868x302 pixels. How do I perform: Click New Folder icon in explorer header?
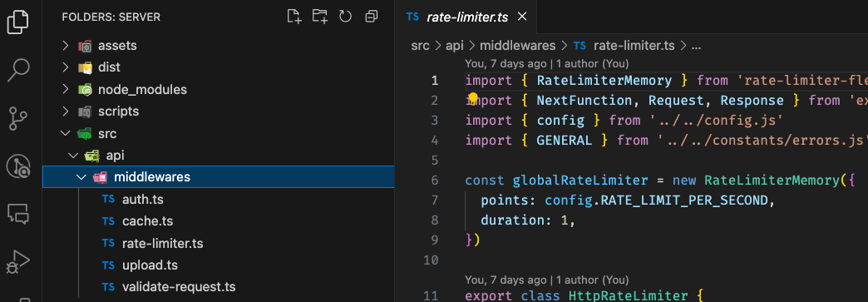click(x=319, y=17)
